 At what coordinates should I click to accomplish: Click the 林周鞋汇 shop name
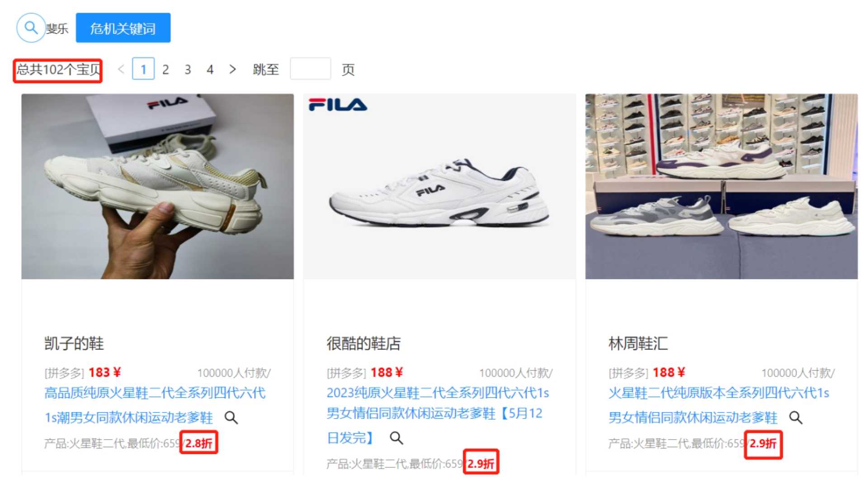click(x=638, y=343)
